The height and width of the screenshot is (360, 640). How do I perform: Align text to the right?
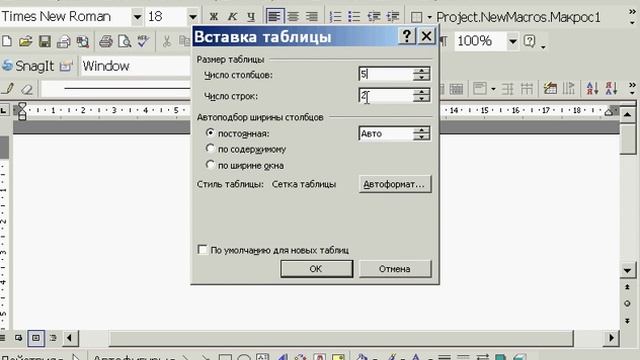click(312, 17)
